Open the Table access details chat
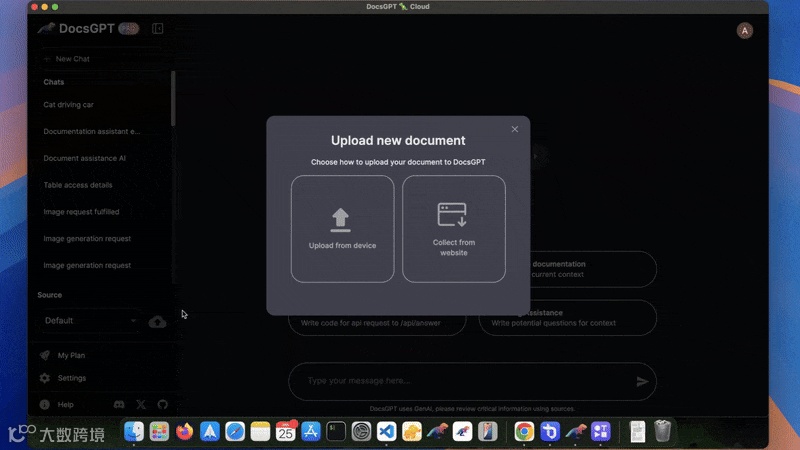The width and height of the screenshot is (800, 450). click(78, 185)
